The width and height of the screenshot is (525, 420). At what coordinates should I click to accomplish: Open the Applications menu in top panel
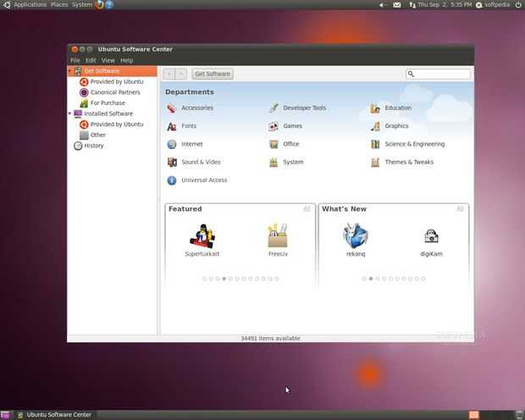click(30, 5)
